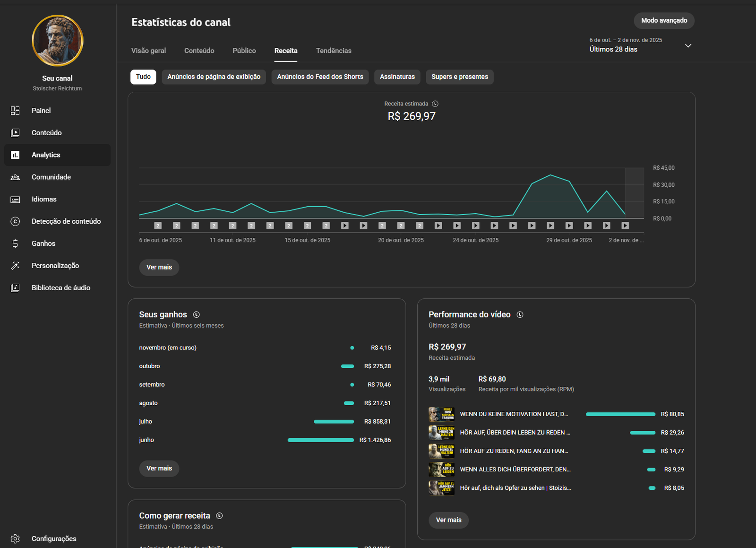This screenshot has height=548, width=756.
Task: Click clock icon next to Seus ganhos
Action: point(197,315)
